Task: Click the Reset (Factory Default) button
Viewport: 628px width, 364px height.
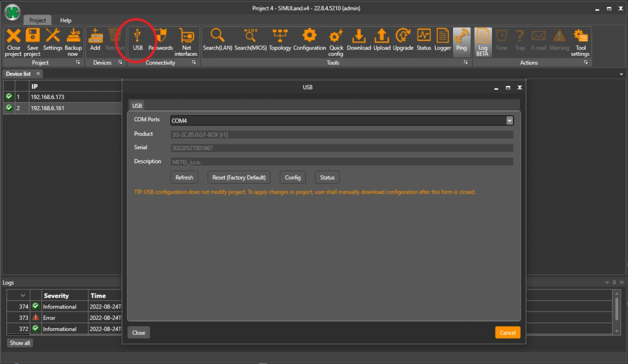Action: [239, 177]
